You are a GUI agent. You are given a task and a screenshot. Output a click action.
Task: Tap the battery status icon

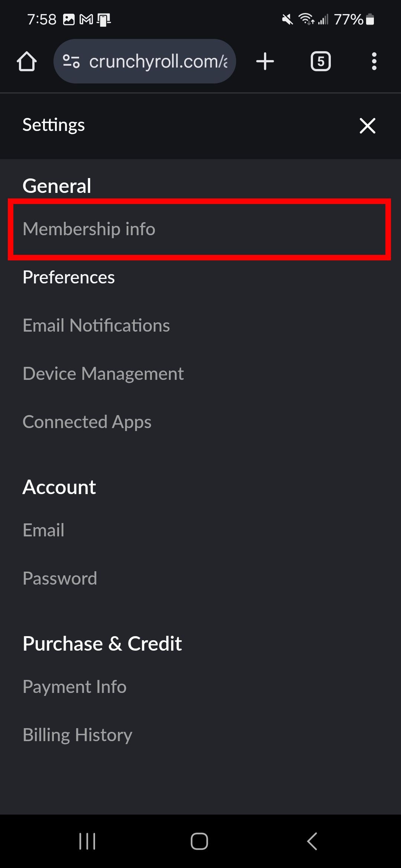tap(370, 19)
